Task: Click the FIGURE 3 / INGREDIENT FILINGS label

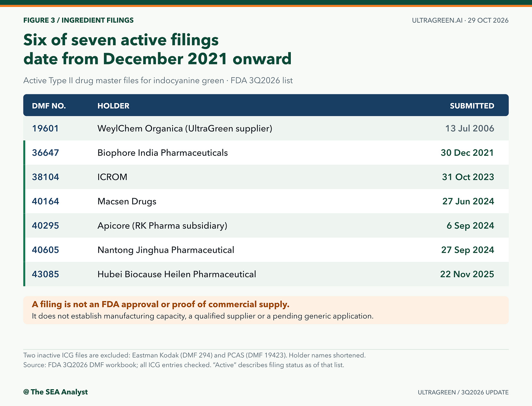Action: coord(79,20)
